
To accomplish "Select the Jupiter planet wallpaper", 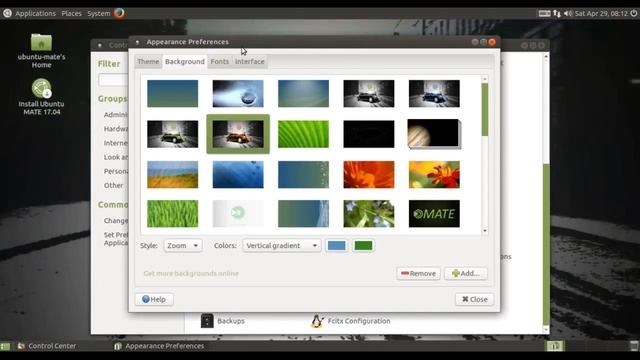I will coord(434,134).
